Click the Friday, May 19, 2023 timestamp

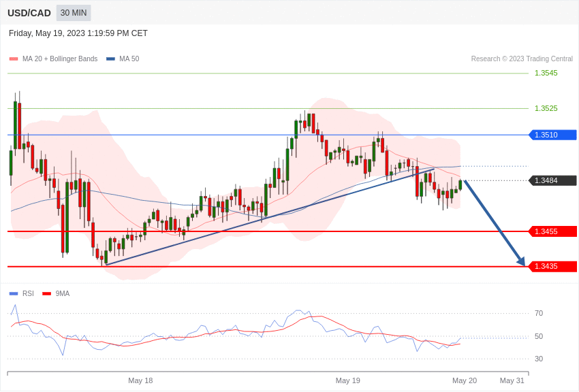point(78,33)
